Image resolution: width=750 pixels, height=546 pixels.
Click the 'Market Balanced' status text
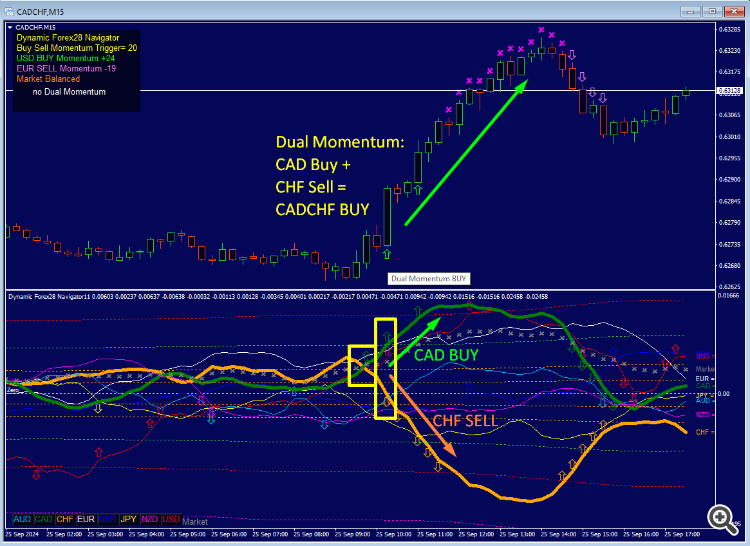click(x=48, y=79)
